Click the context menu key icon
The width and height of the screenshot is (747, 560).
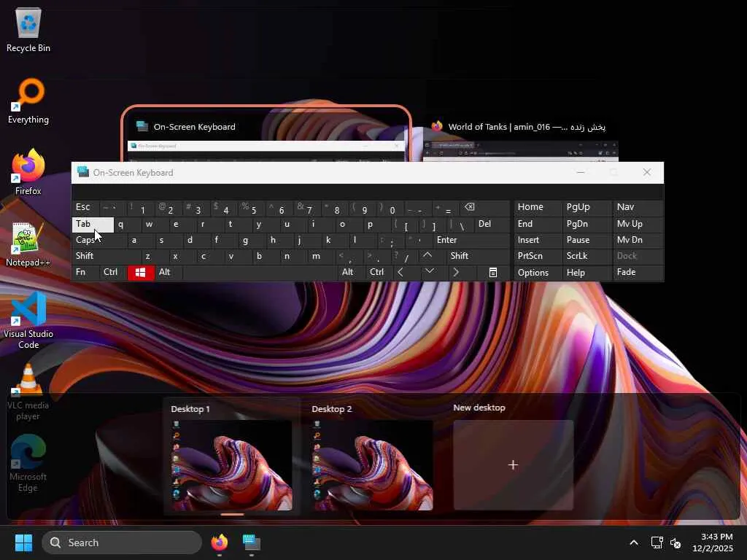pos(493,273)
